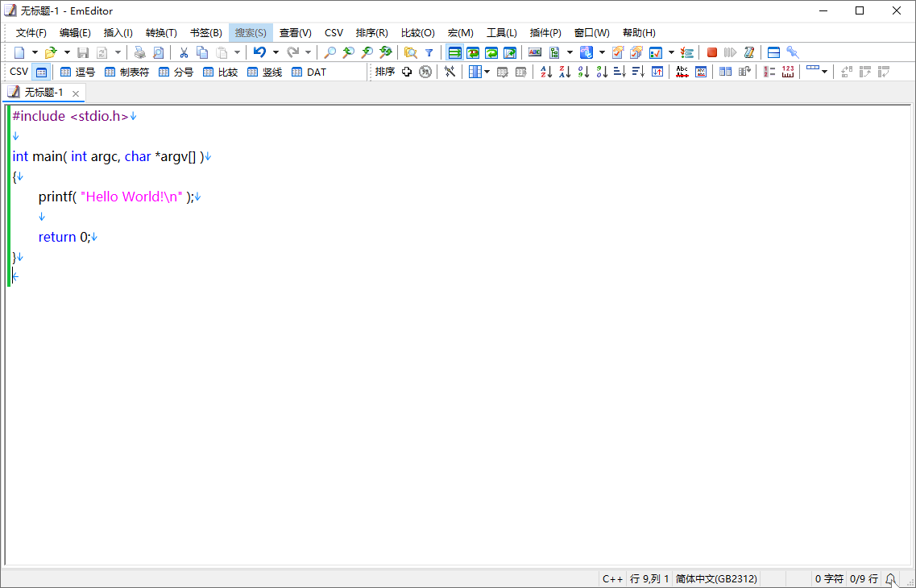Screen dimensions: 916x588
Task: Expand the Open folder dropdown arrow
Action: pyautogui.click(x=67, y=52)
